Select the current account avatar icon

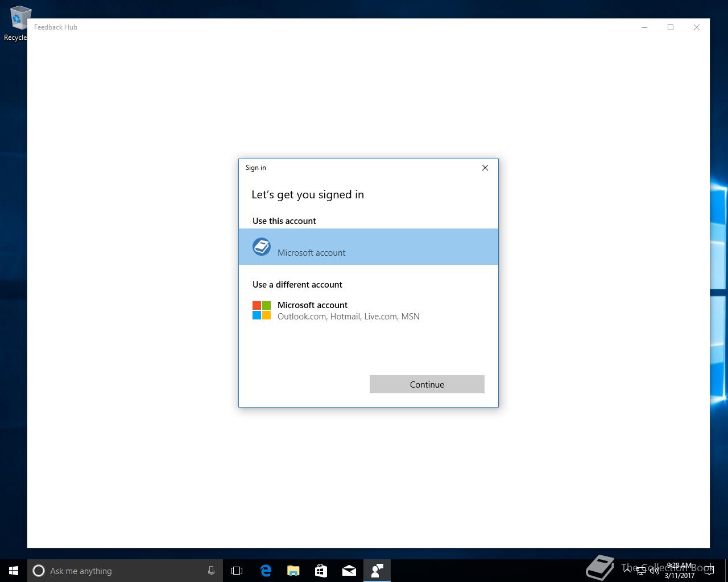click(x=262, y=247)
